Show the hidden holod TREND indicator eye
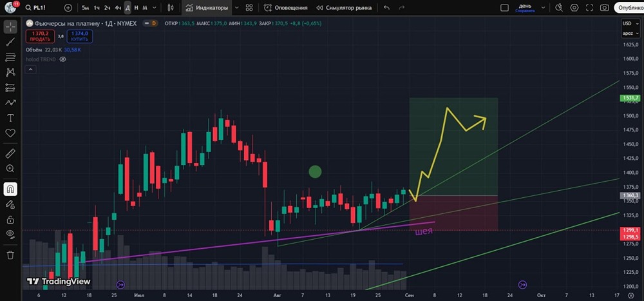Image resolution: width=644 pixels, height=301 pixels. [x=62, y=59]
